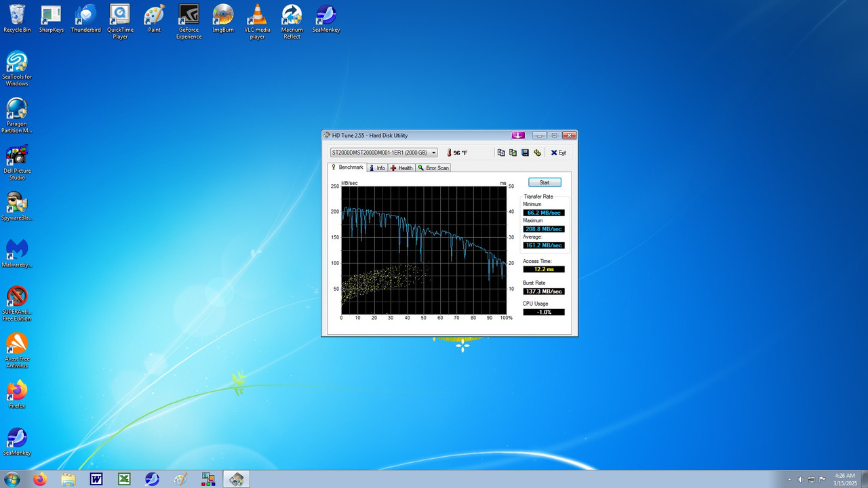Select the Macrium Reflect desktop shortcut
The height and width of the screenshot is (488, 868).
pyautogui.click(x=292, y=22)
